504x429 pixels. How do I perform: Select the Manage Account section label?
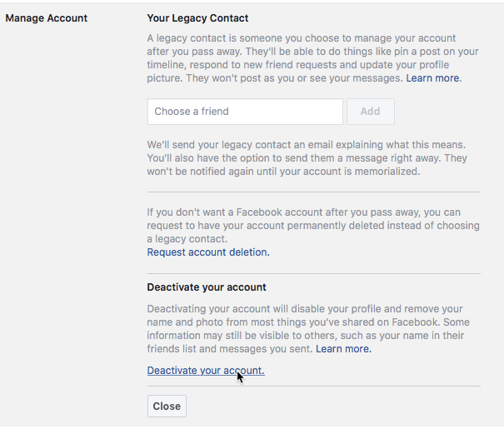(x=47, y=17)
